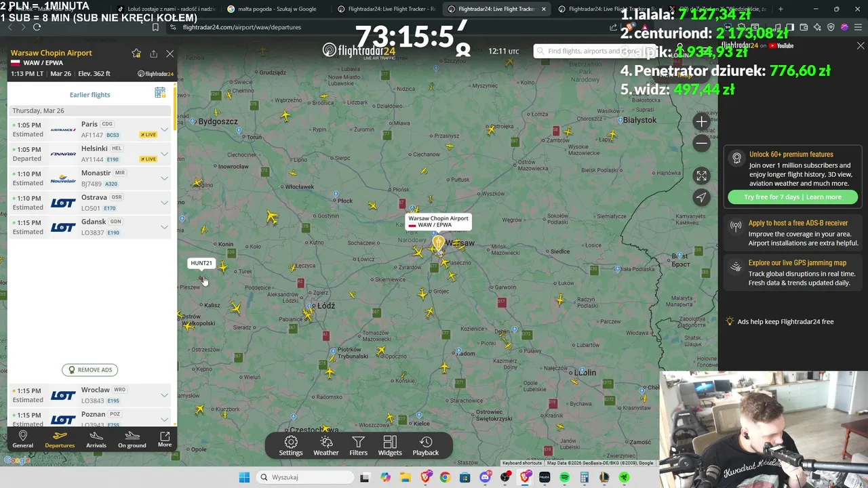Image resolution: width=868 pixels, height=488 pixels.
Task: Click the LIVE badge on Paris flight
Action: pyautogui.click(x=149, y=135)
